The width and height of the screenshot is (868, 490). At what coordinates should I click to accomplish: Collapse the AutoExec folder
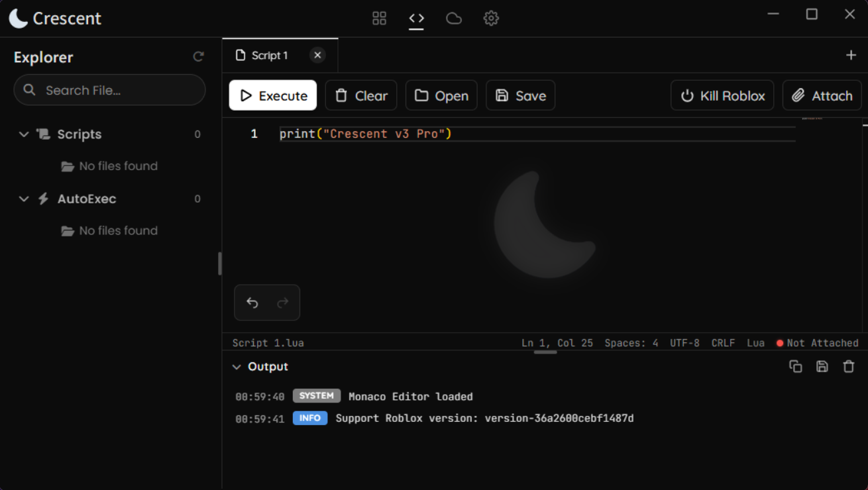tap(24, 199)
